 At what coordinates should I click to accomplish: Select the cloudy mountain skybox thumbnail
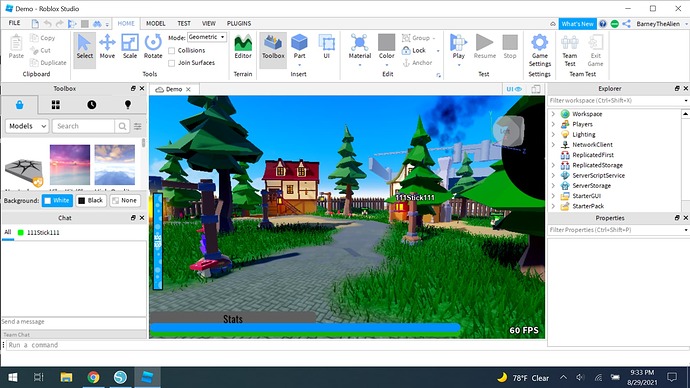coord(114,165)
